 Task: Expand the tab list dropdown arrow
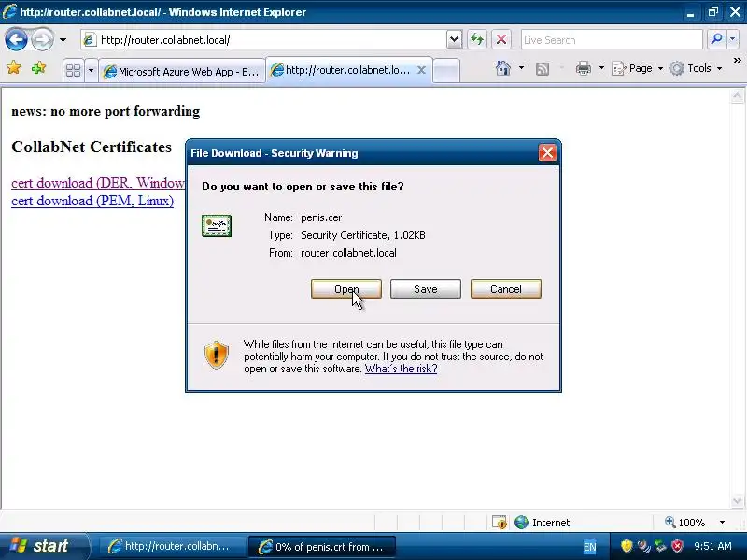[x=91, y=71]
